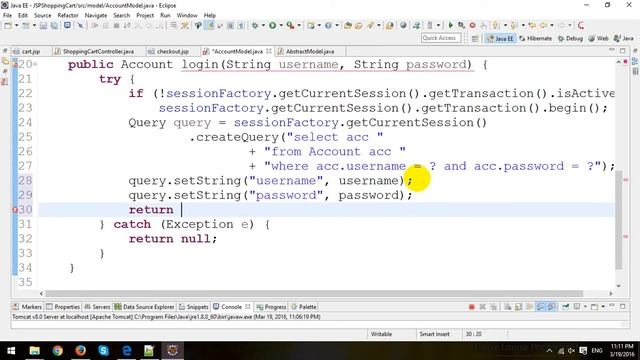This screenshot has height=360, width=640.
Task: Click the volume icon in system tray
Action: (571, 351)
